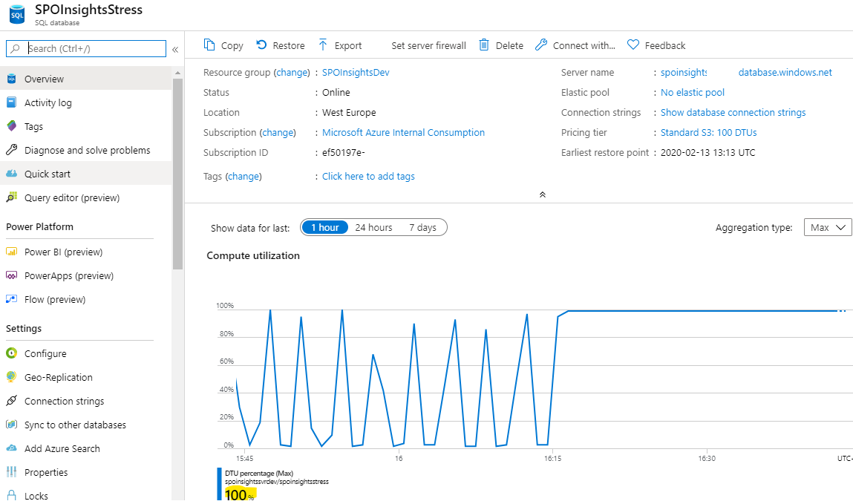Click the Connect with wrench icon
The image size is (853, 504).
click(540, 45)
